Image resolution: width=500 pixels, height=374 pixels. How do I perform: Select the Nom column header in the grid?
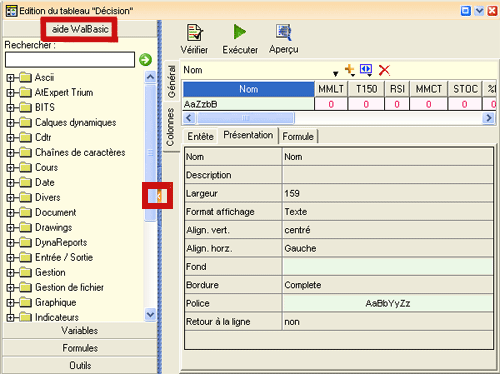pos(249,89)
